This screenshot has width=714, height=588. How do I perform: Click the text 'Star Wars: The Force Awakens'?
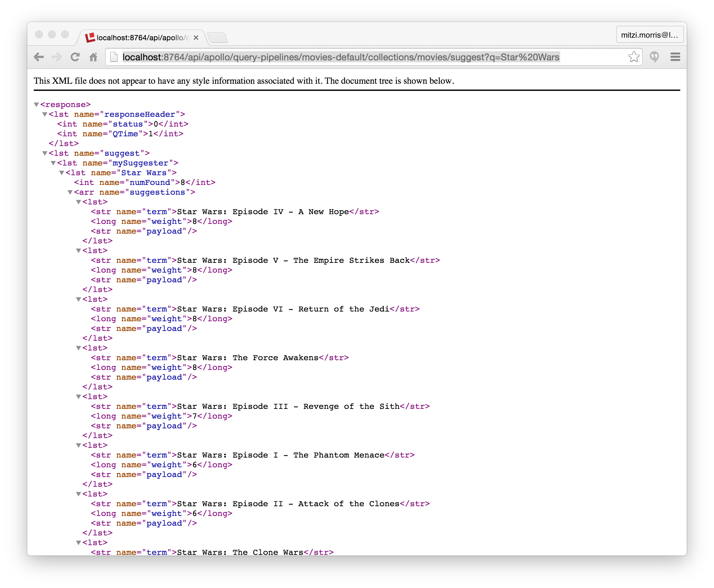point(248,358)
